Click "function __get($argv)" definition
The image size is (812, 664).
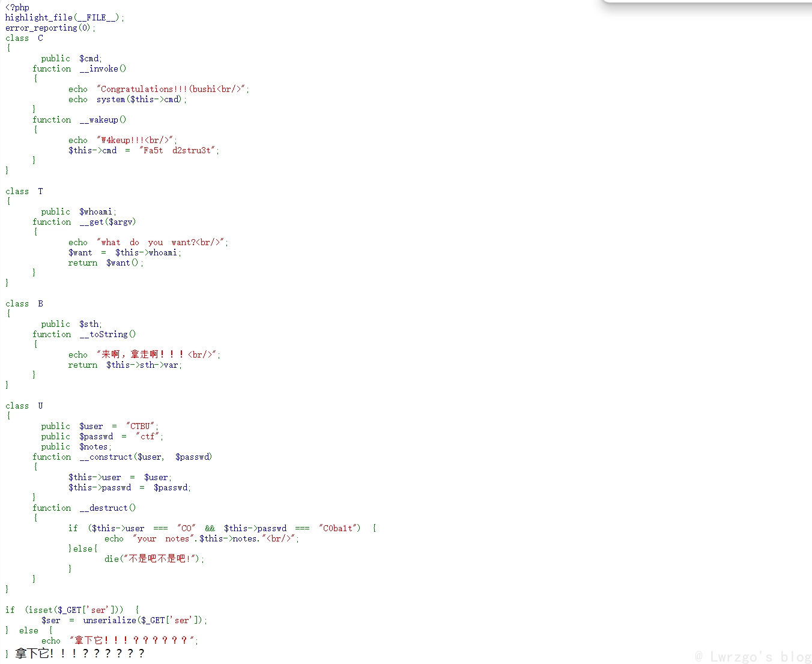pos(84,222)
